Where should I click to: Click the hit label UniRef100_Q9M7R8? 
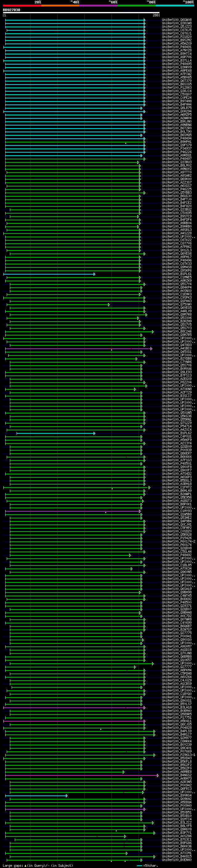[x=177, y=314]
